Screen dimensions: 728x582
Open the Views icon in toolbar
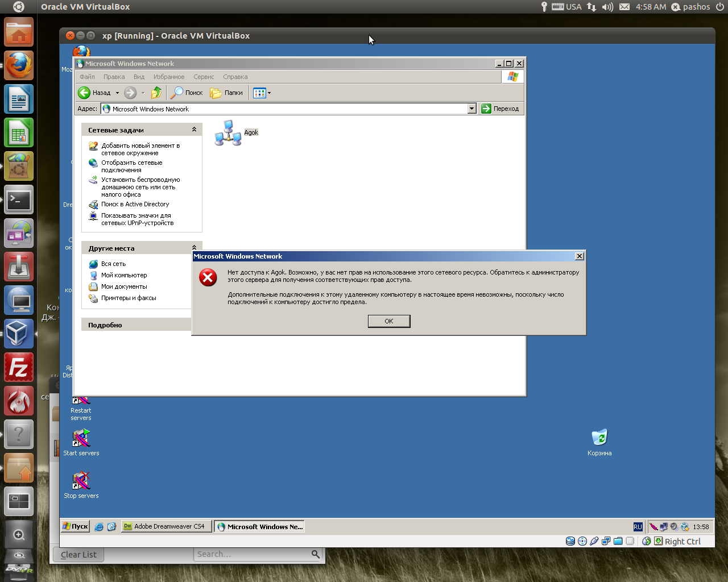pyautogui.click(x=259, y=93)
